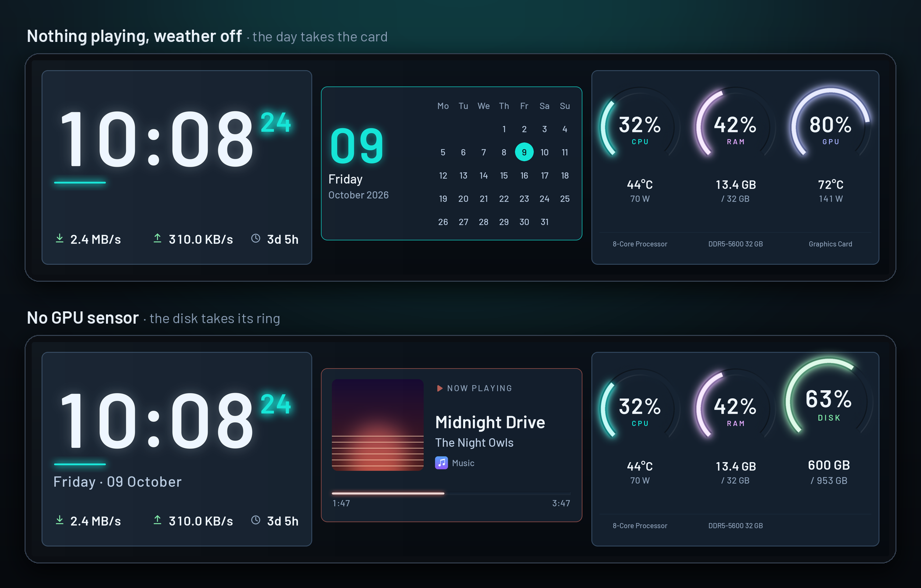Click the download arrow icon in the weather-off panel
Image resolution: width=921 pixels, height=588 pixels.
click(60, 238)
